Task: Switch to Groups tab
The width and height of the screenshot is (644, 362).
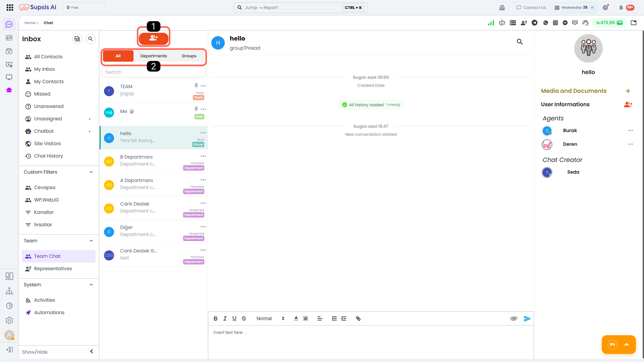Action: pos(189,56)
